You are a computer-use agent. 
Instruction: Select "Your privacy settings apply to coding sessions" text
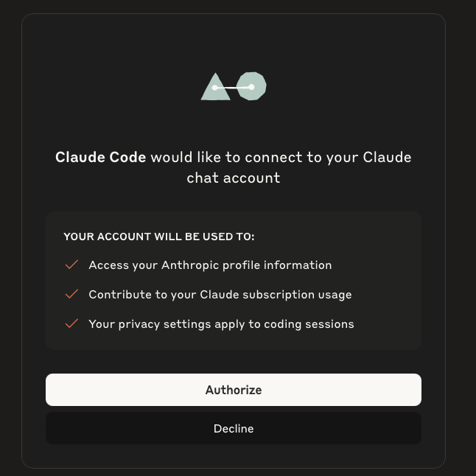click(x=221, y=324)
